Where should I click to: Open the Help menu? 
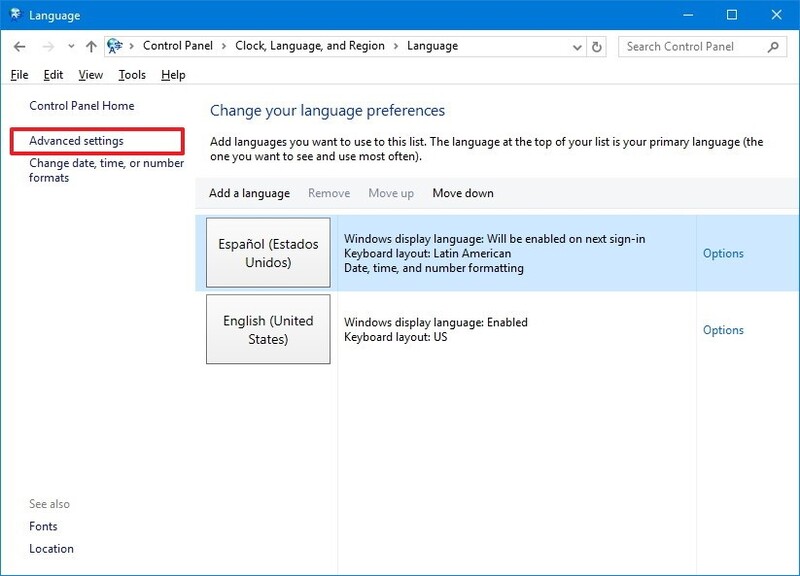[173, 75]
